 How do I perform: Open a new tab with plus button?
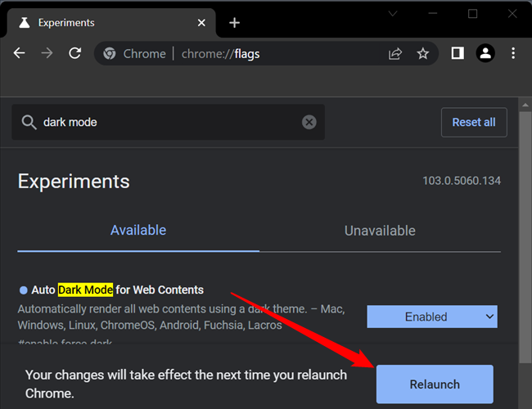click(234, 23)
